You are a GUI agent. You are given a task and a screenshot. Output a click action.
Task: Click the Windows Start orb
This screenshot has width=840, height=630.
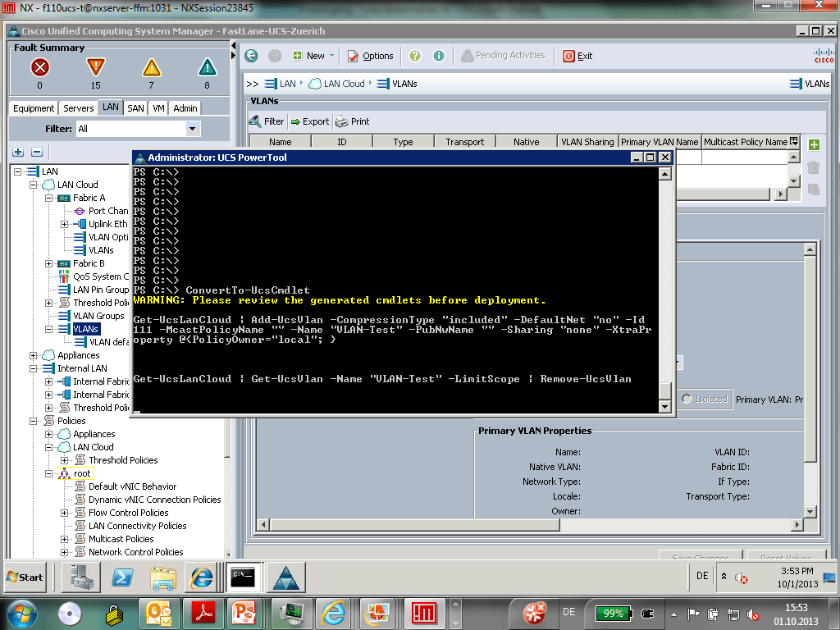[x=22, y=614]
